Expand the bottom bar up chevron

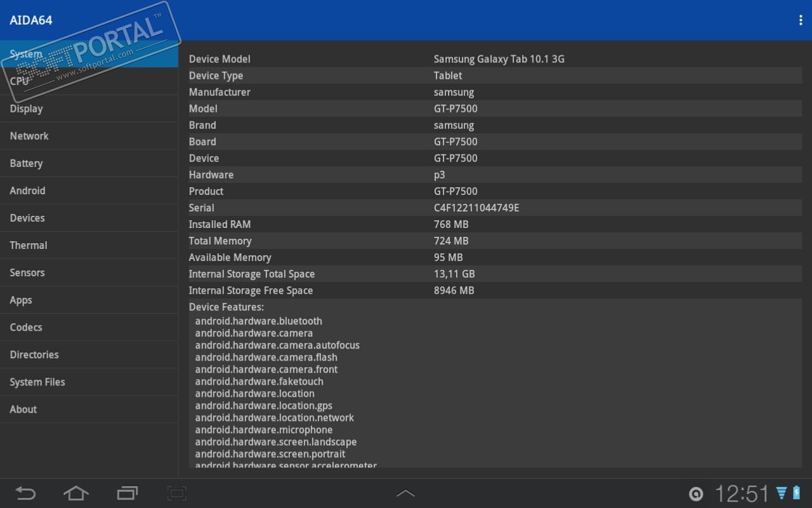point(405,493)
